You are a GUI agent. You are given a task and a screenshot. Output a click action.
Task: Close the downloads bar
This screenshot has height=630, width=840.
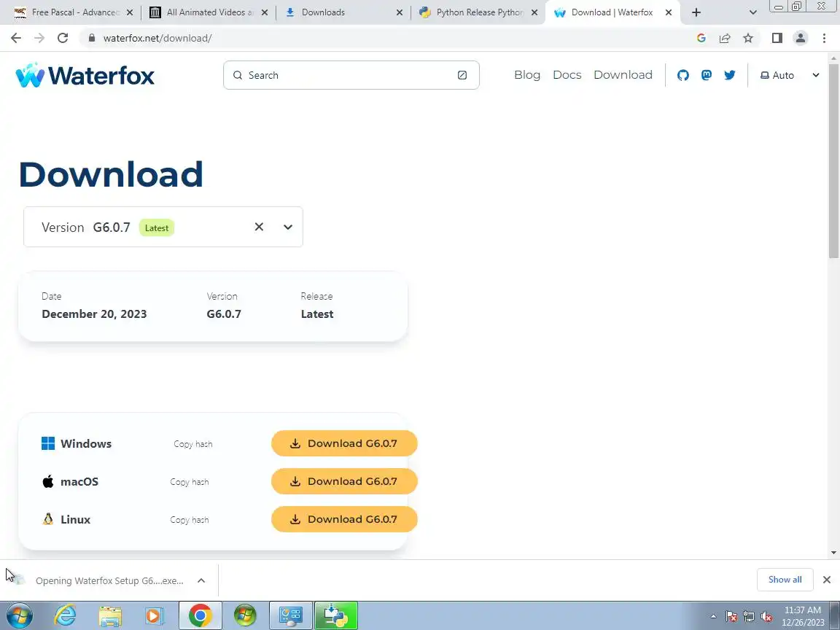point(827,580)
